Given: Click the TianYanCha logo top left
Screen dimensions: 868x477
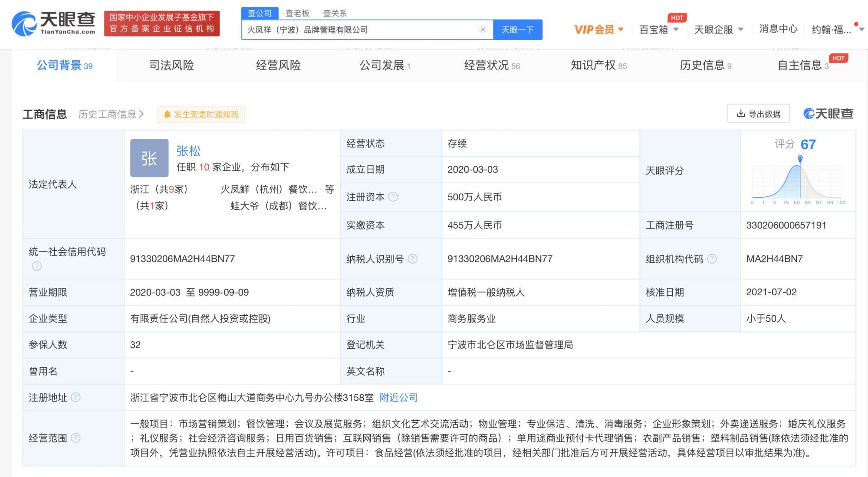Looking at the screenshot, I should point(52,23).
